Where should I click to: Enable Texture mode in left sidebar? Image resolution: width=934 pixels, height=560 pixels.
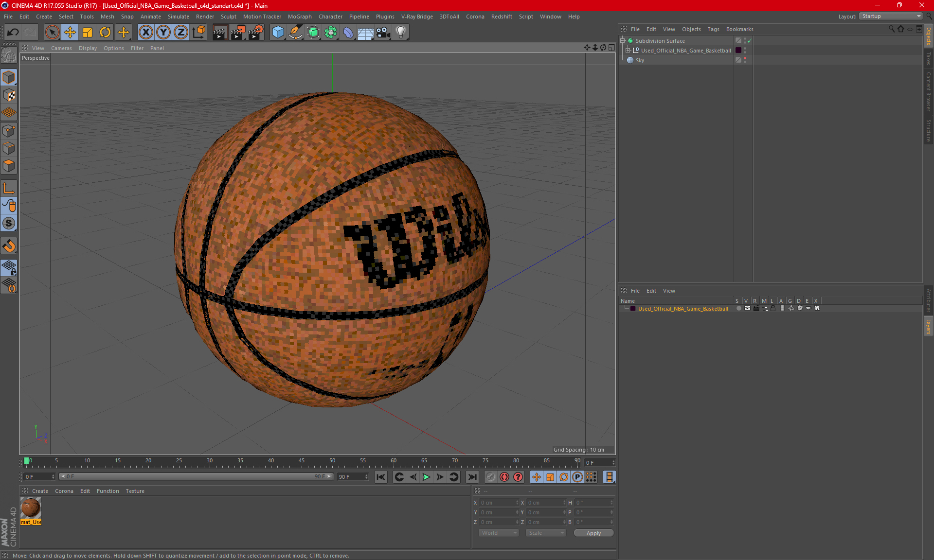tap(9, 95)
